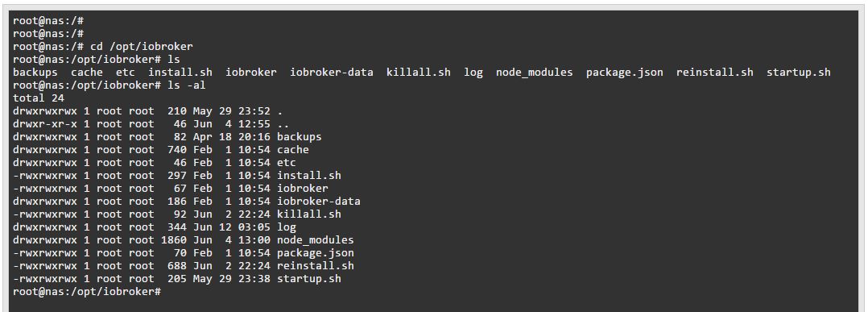The width and height of the screenshot is (868, 312).
Task: Click the 'cd /opt/iobroker' command text
Action: pos(141,47)
